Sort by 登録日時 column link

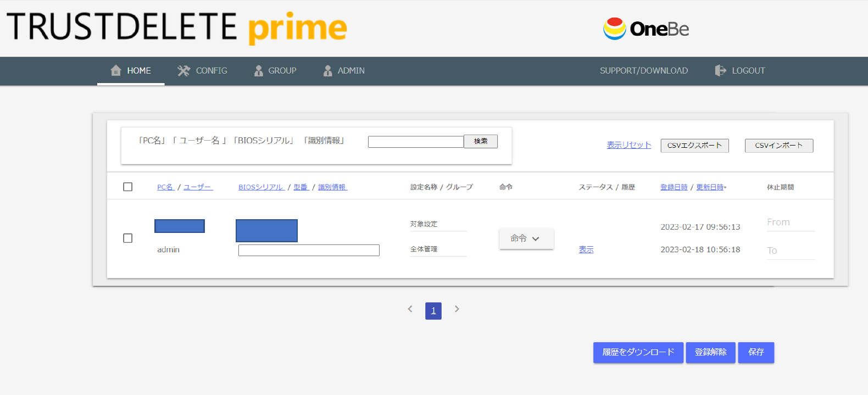(x=674, y=187)
